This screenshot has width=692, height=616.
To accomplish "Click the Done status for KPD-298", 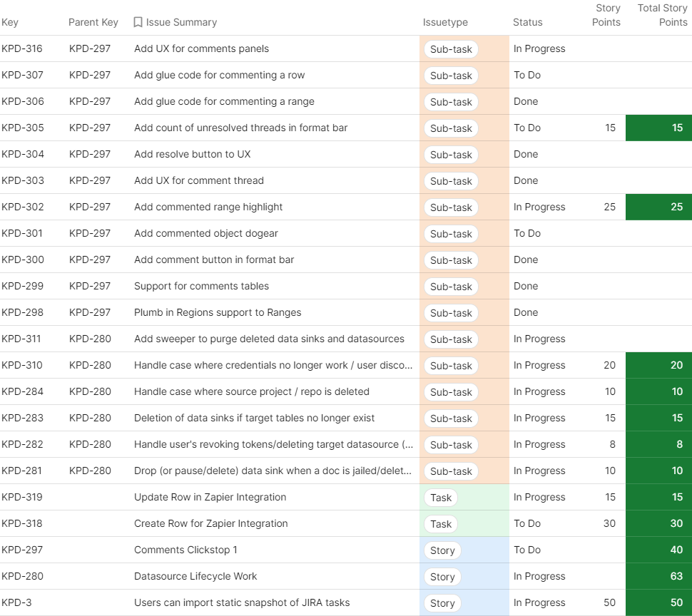I will pos(526,312).
